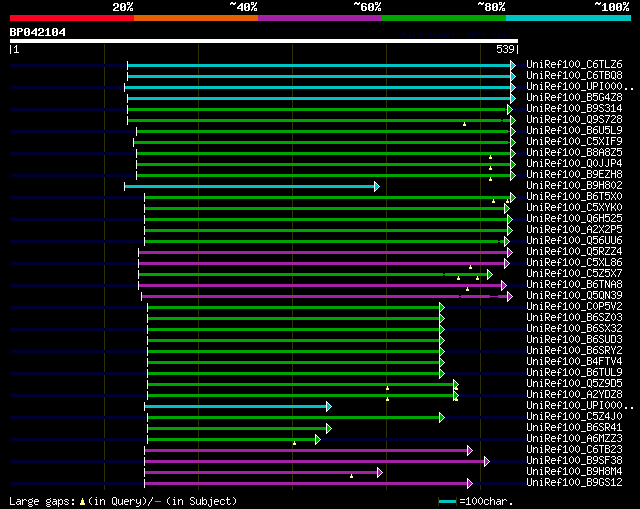Screen dimensions: 640x509
Task: Click the purple ~60% identity legend segment
Action: click(x=320, y=18)
